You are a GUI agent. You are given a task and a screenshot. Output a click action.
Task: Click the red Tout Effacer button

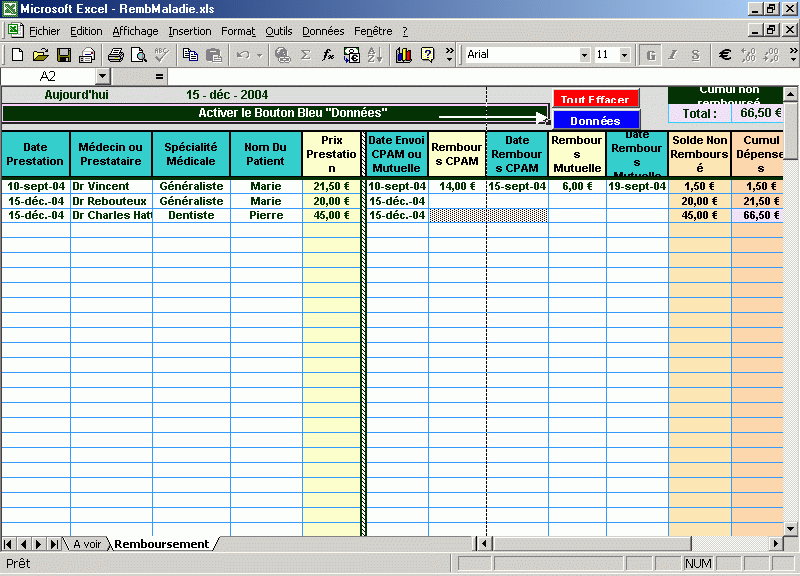595,98
